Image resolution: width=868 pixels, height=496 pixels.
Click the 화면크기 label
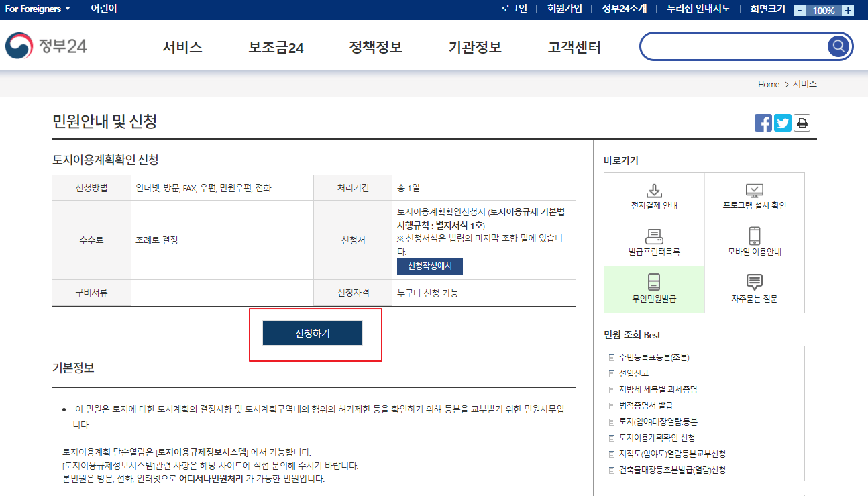point(767,9)
